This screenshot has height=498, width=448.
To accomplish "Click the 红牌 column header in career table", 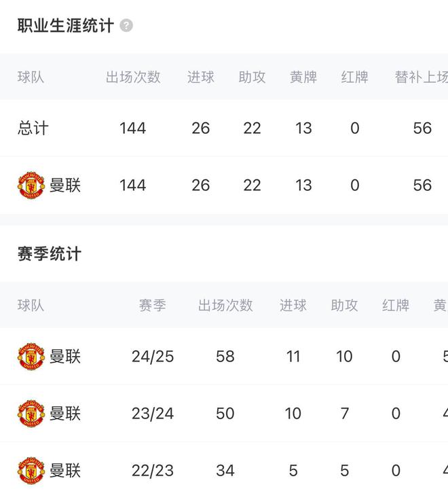I will 354,77.
